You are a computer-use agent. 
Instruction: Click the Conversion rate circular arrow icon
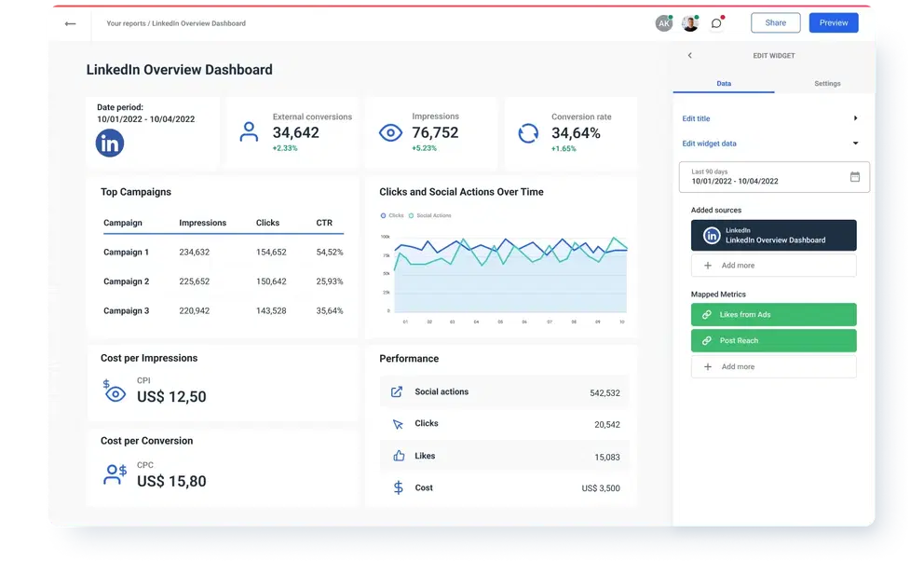[528, 133]
